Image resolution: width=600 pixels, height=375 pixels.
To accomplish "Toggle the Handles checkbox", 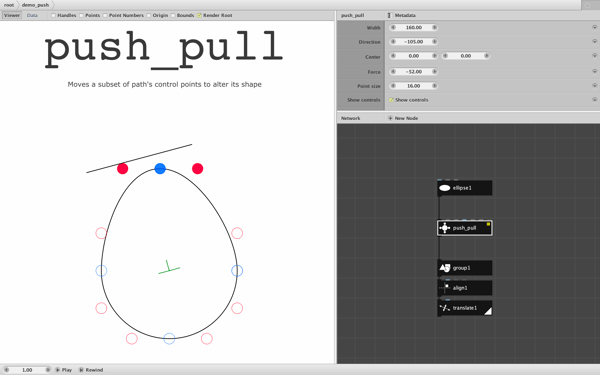I will (x=54, y=15).
